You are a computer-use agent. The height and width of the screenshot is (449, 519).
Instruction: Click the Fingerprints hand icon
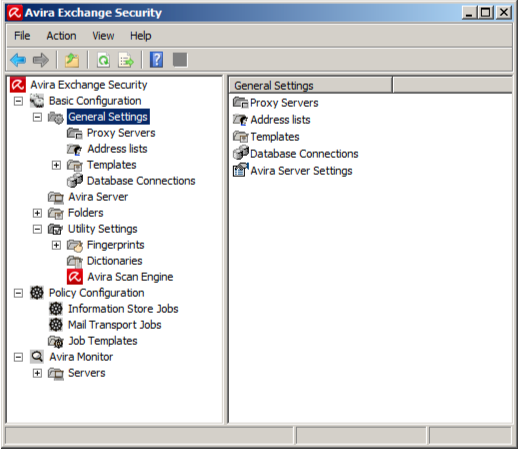(x=75, y=245)
